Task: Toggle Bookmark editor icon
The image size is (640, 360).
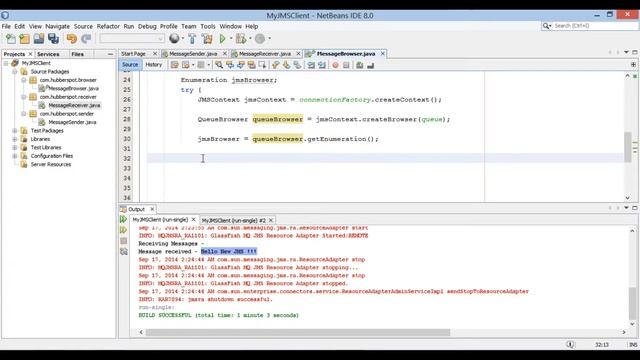Action: [297, 65]
